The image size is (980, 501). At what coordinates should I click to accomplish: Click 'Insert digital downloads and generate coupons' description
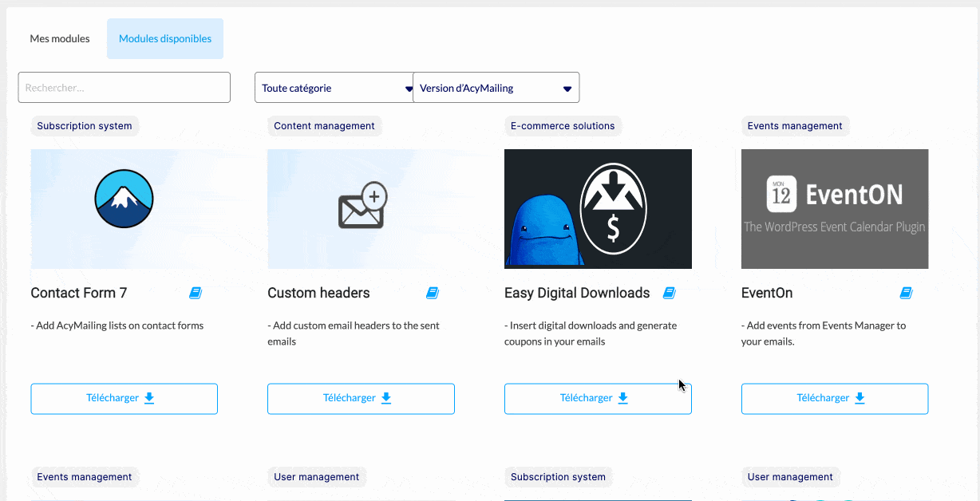(591, 333)
